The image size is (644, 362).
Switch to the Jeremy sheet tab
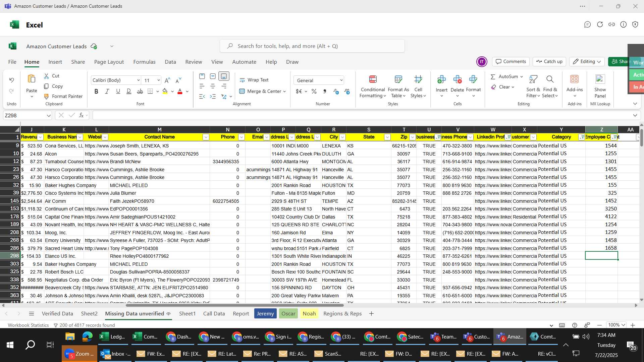click(x=265, y=314)
